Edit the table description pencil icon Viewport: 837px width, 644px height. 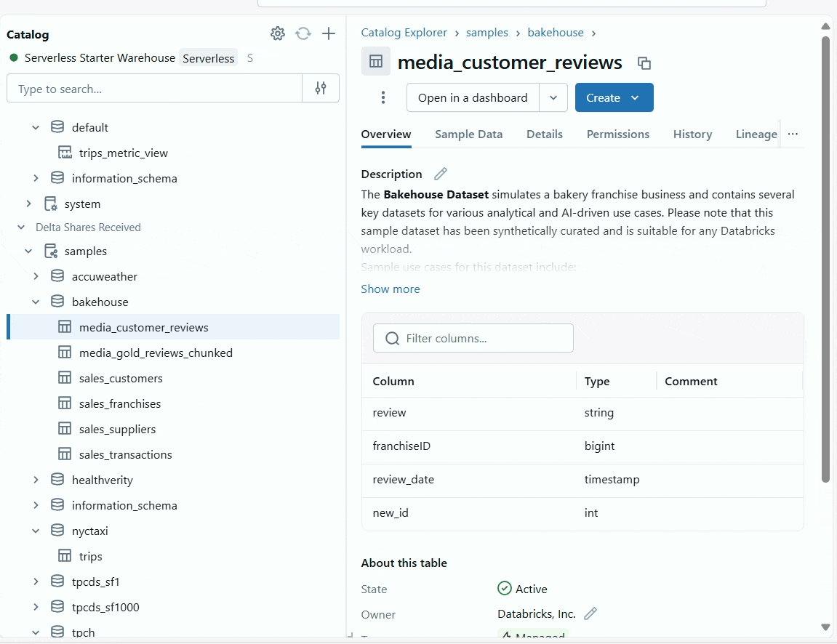pyautogui.click(x=440, y=174)
